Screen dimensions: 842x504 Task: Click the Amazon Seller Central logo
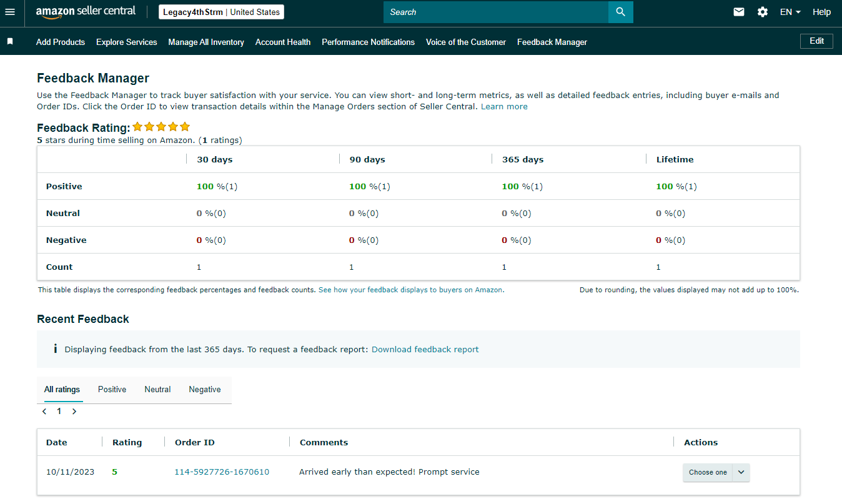click(86, 12)
